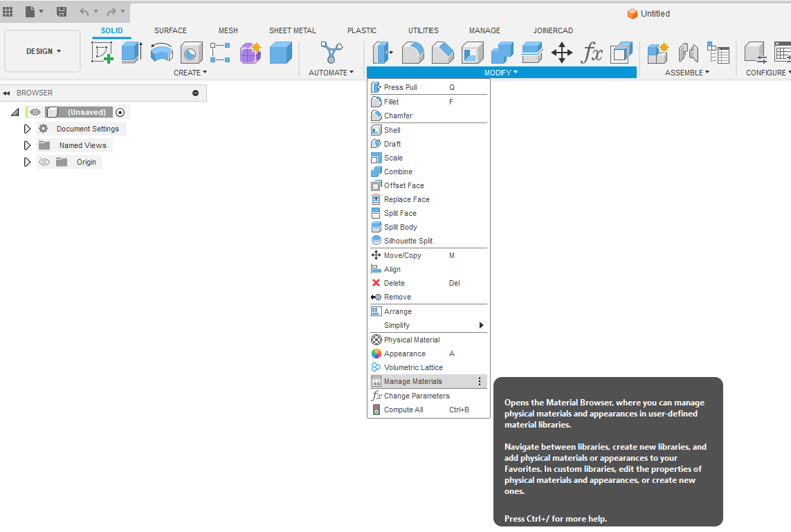
Task: Open the File menu document icon
Action: point(30,11)
